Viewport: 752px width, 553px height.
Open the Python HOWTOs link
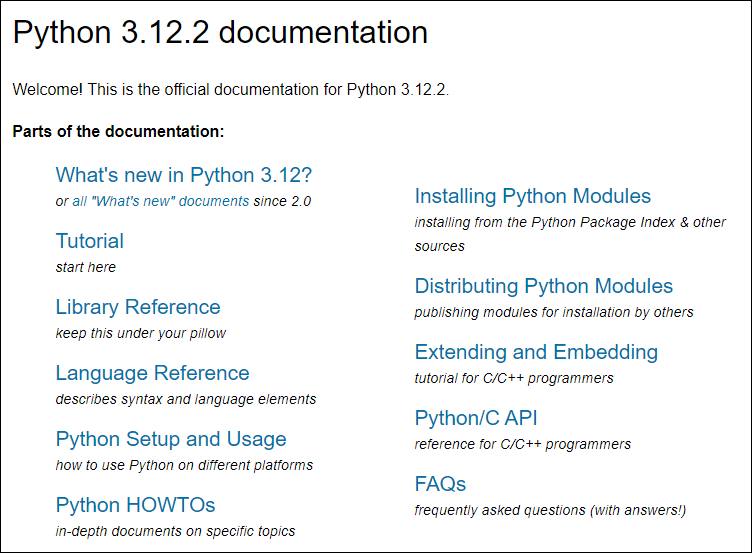pos(135,505)
